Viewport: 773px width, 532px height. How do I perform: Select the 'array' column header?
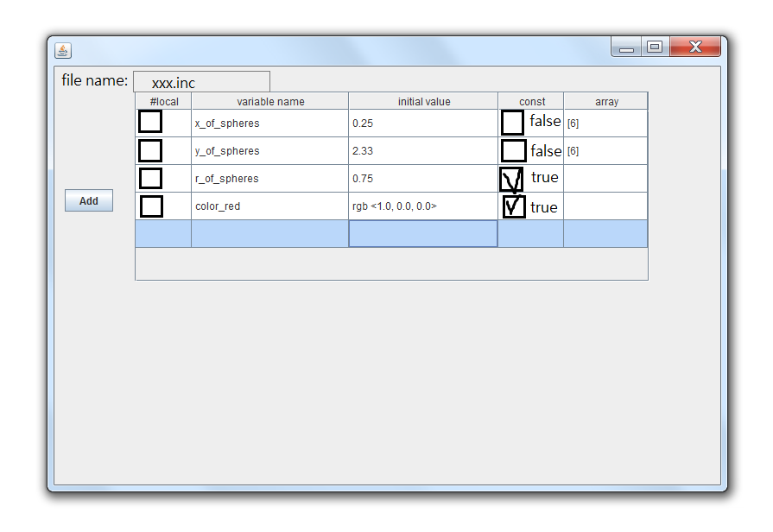606,101
